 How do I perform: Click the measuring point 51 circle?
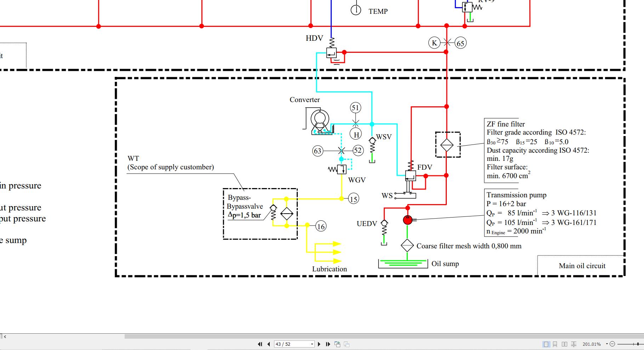click(x=355, y=108)
